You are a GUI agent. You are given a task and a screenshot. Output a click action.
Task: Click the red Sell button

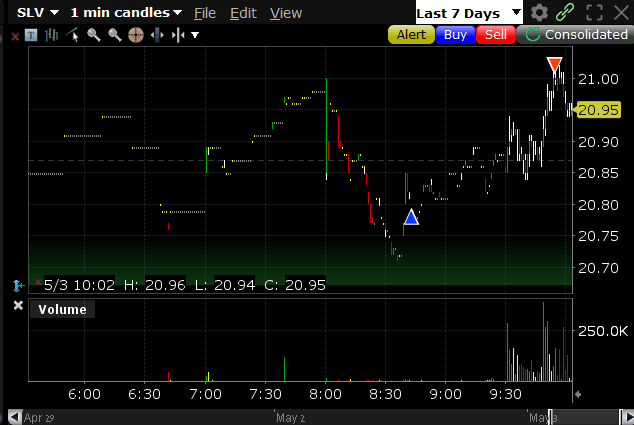496,35
